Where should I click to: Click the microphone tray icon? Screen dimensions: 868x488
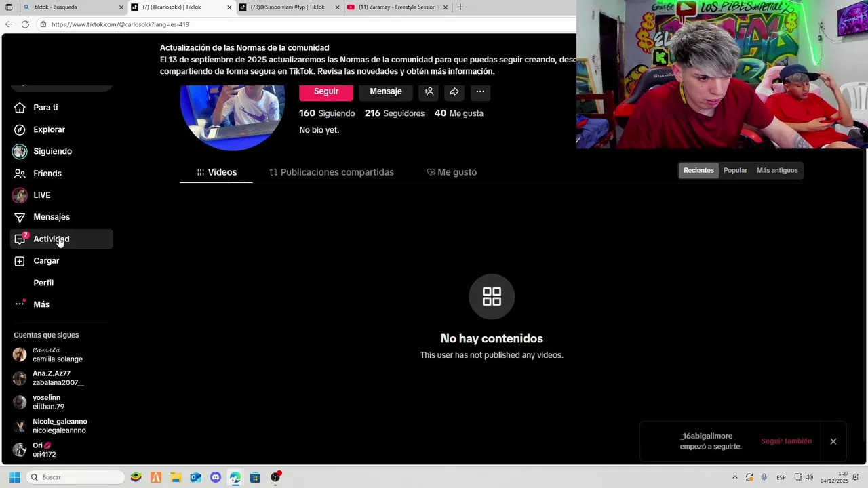[764, 477]
